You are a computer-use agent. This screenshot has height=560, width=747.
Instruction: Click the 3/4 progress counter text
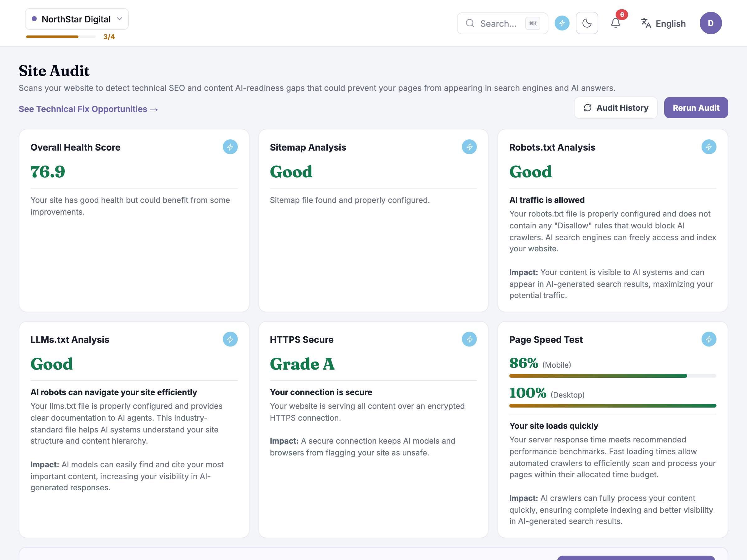click(x=109, y=37)
